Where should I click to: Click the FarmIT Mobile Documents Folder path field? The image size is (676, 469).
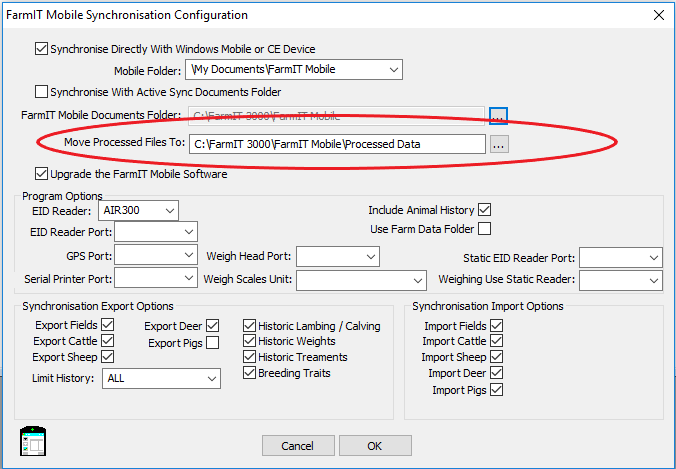point(336,116)
